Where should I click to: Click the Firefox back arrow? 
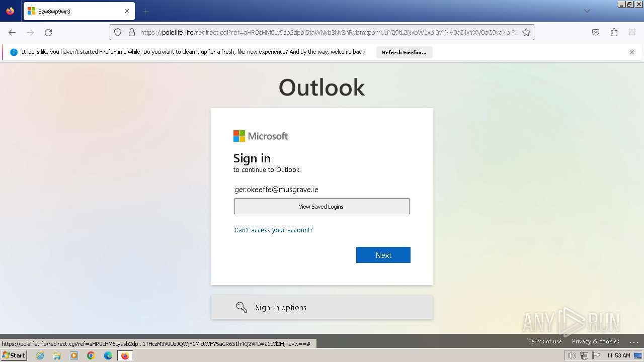pos(12,32)
